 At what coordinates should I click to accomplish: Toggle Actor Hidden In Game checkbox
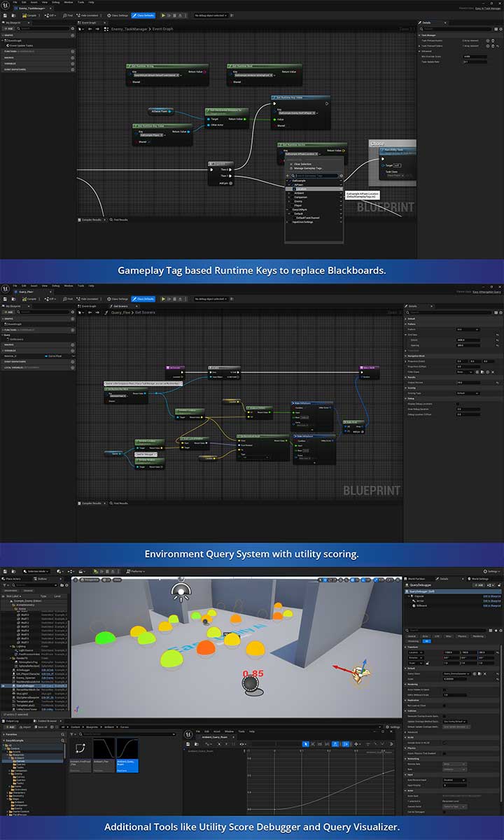point(444,689)
